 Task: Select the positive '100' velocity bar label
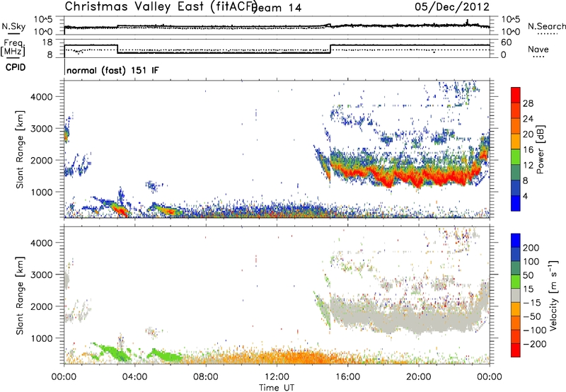pyautogui.click(x=531, y=262)
